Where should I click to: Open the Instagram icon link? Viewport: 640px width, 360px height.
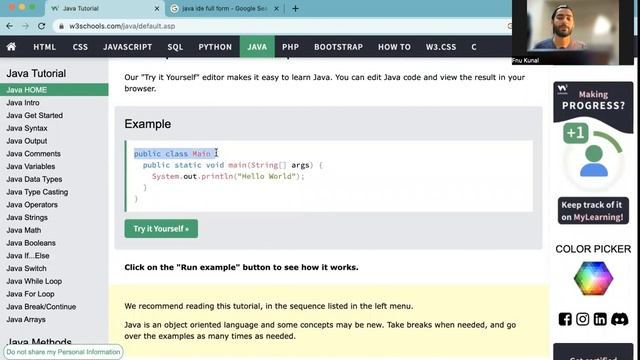click(x=582, y=319)
